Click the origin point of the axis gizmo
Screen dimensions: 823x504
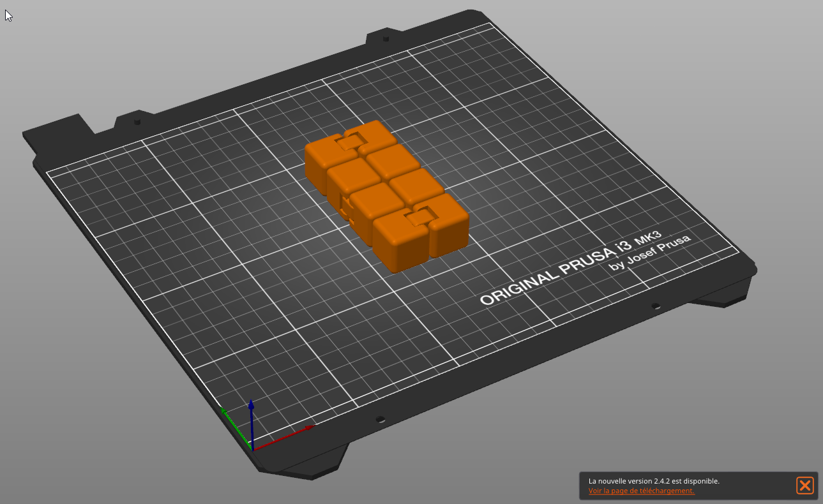(253, 450)
